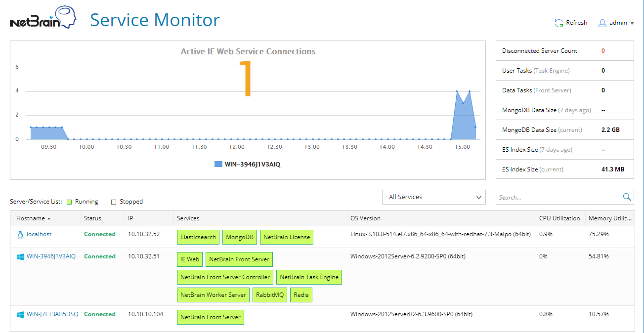Screen dimensions: 644x333
Task: Expand the admin user menu arrow
Action: point(632,23)
